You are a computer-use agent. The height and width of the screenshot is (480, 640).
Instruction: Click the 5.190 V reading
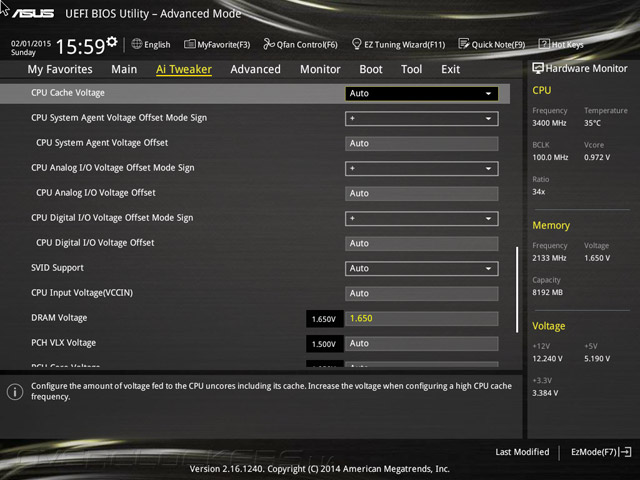[597, 358]
